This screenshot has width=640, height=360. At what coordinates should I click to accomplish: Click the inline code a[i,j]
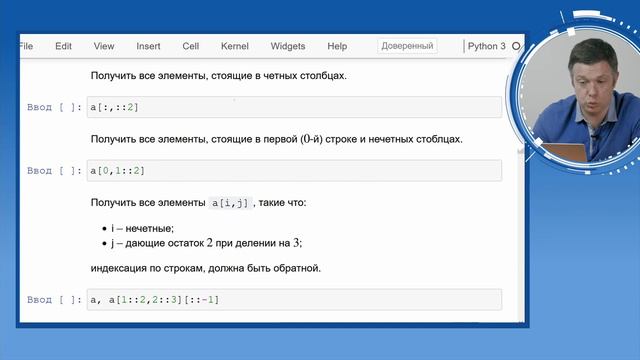pos(230,203)
